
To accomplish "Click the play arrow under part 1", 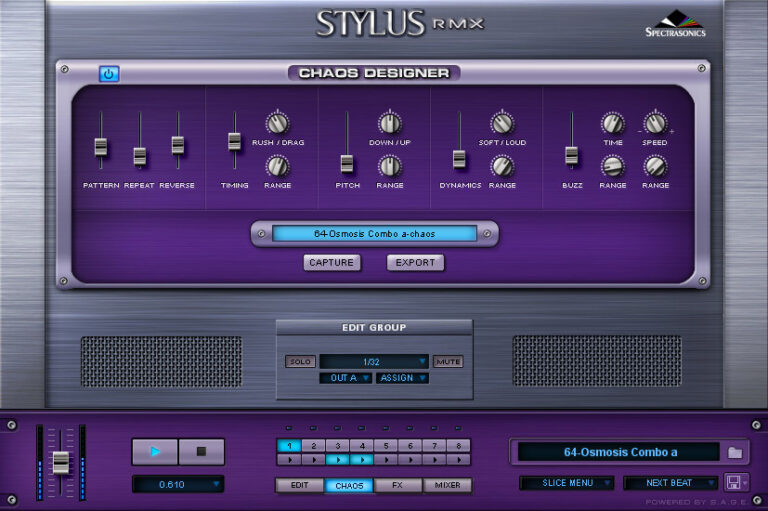I will 289,460.
